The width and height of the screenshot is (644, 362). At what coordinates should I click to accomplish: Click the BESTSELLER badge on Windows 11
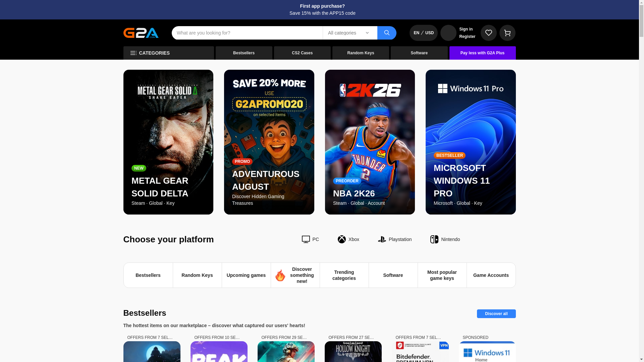pos(449,156)
